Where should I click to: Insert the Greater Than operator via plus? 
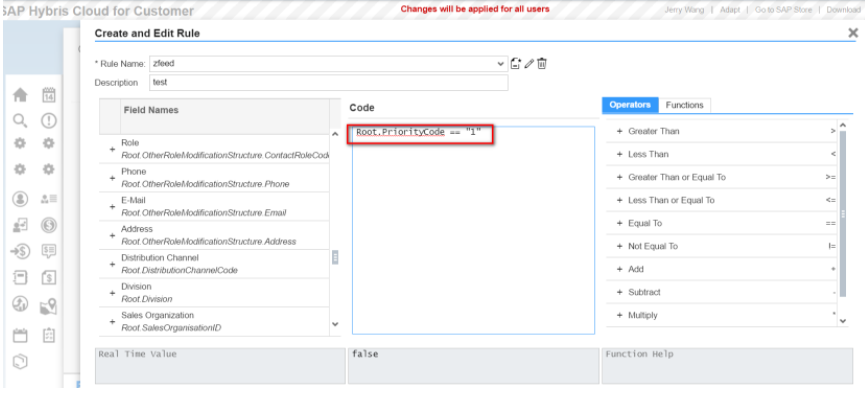(x=620, y=131)
